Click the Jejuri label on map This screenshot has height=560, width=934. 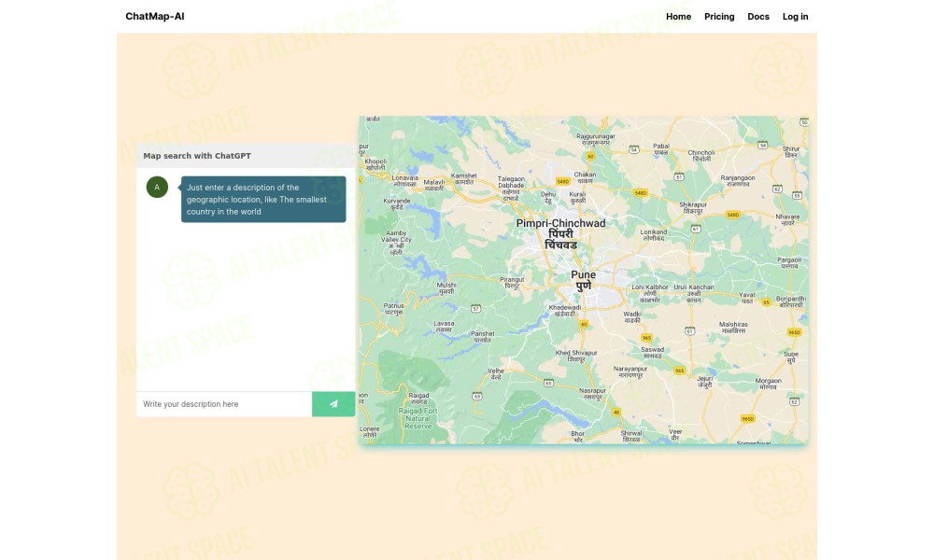pyautogui.click(x=704, y=382)
